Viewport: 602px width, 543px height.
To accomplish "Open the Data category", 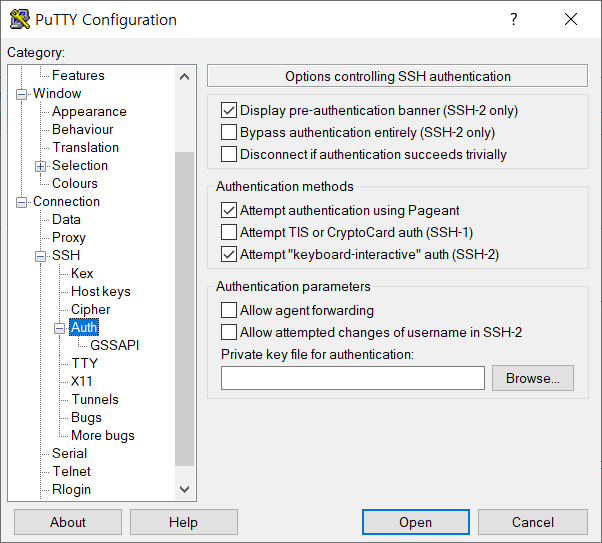I will pyautogui.click(x=66, y=220).
